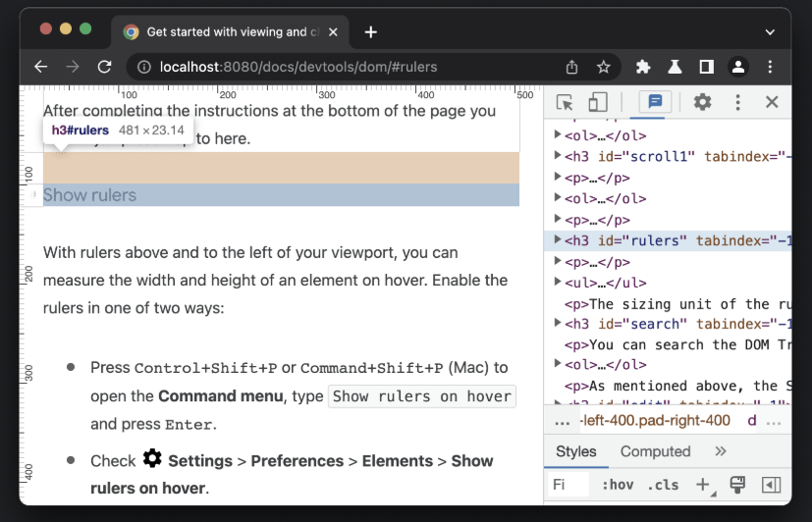Toggle the .cls classes pane
Screen dimensions: 812x522
(663, 485)
